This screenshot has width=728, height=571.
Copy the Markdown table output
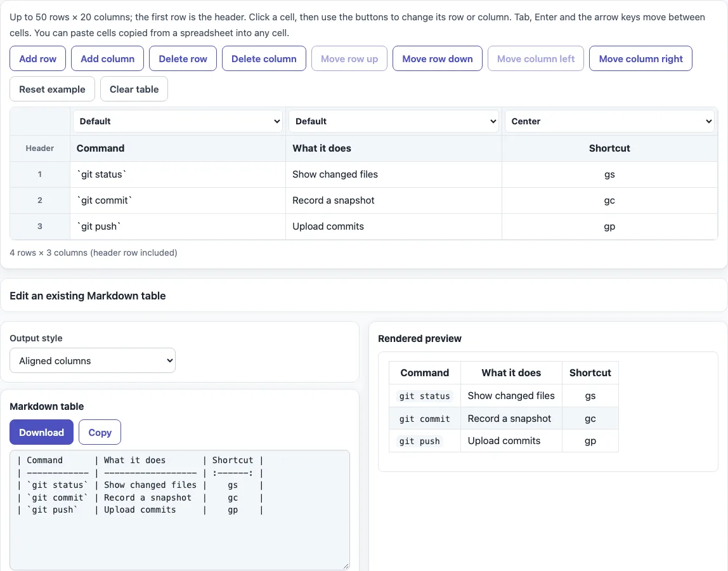click(100, 432)
